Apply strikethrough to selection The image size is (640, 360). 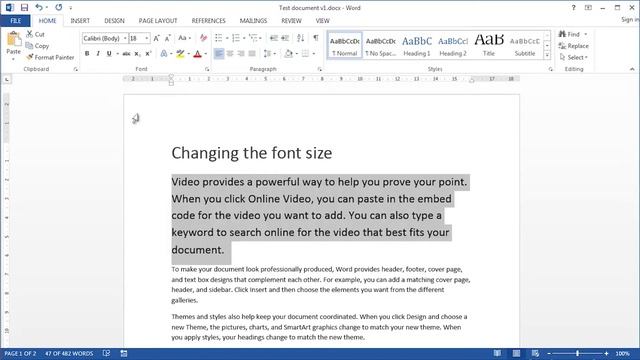pyautogui.click(x=126, y=53)
